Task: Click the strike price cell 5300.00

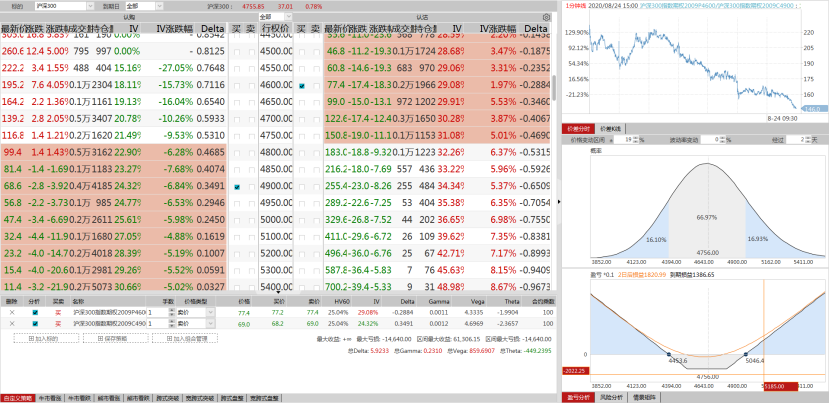Action: tap(275, 272)
